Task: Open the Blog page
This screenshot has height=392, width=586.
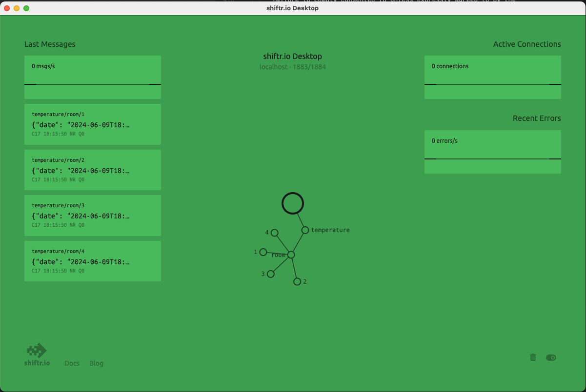Action: point(96,363)
